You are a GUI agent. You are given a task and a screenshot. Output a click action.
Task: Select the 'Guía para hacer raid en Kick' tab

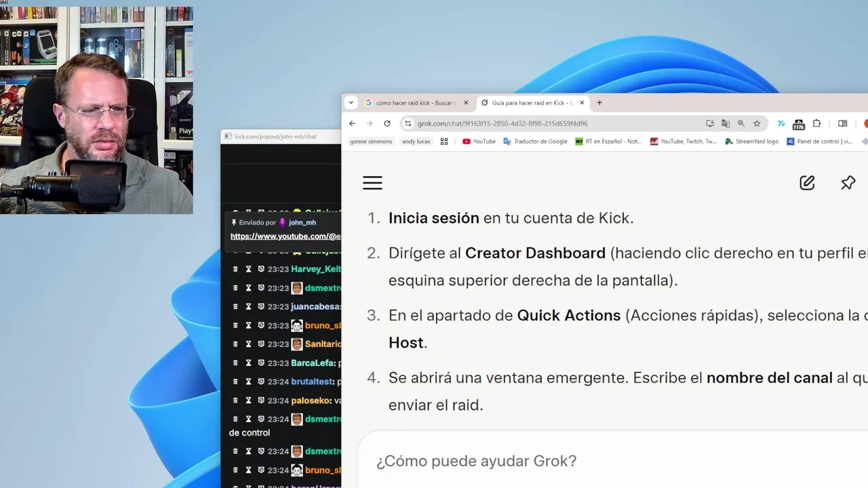pos(532,103)
